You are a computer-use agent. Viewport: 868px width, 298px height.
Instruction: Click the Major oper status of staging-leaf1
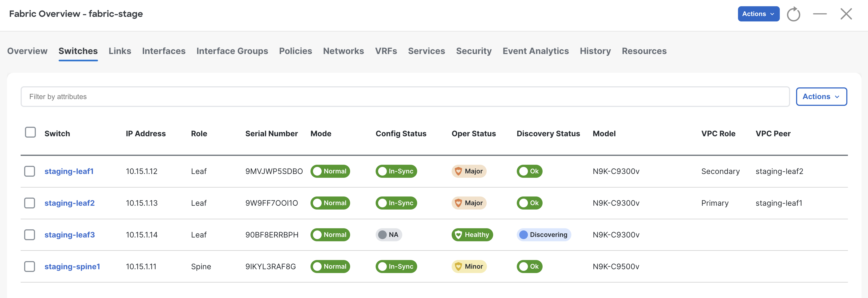point(469,171)
